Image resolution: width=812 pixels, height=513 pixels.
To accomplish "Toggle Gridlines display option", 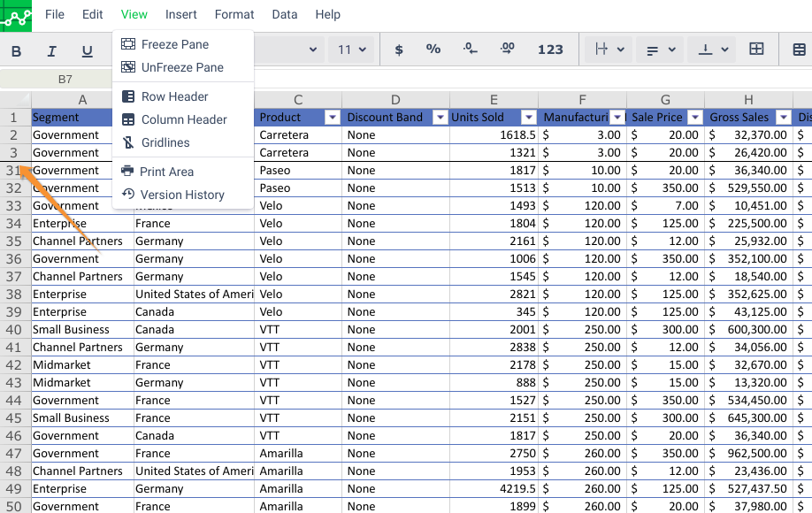I will coord(165,142).
